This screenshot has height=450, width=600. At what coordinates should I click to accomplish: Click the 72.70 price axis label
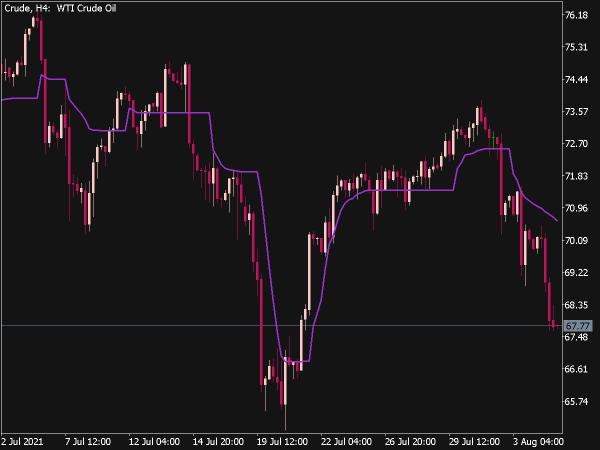[576, 144]
